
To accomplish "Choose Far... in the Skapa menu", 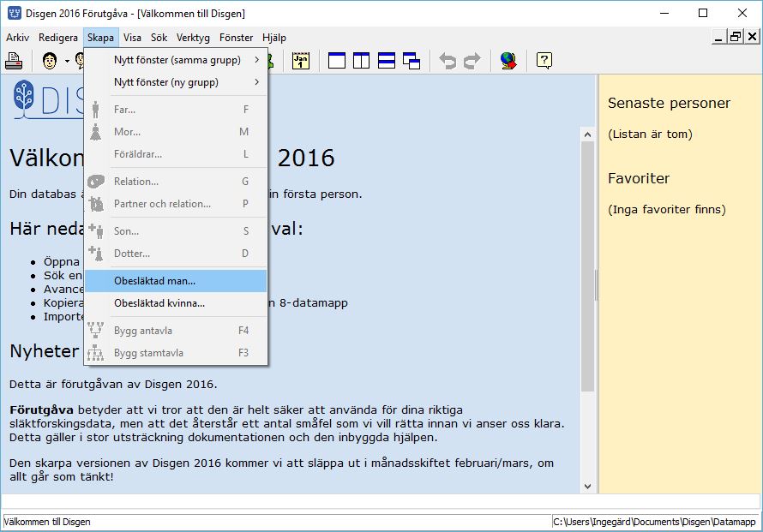I will click(x=176, y=110).
